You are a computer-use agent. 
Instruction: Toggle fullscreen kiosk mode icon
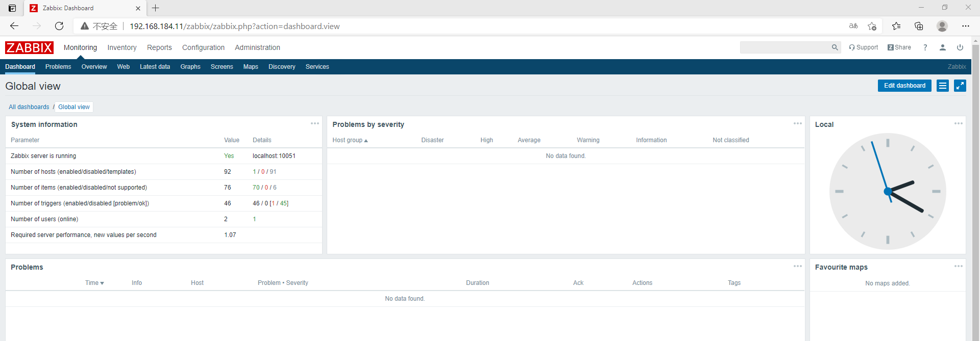coord(960,86)
